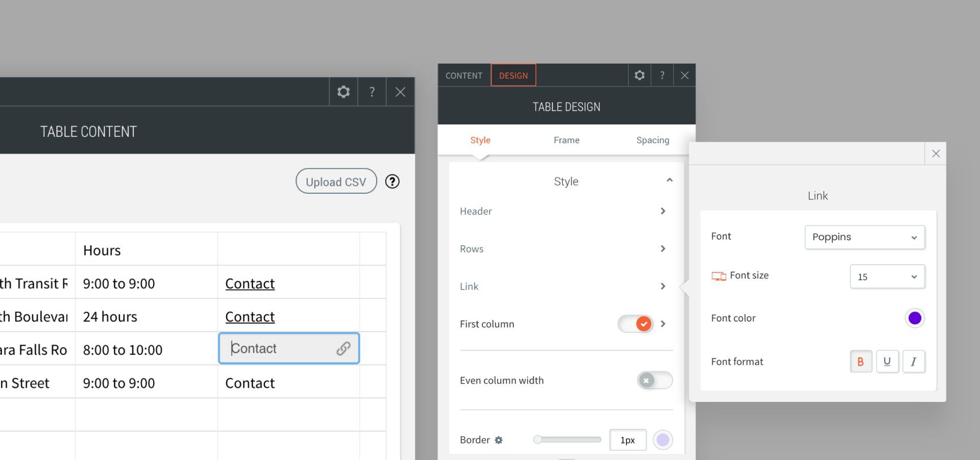
Task: Click the link chain icon in Contact cell
Action: pos(342,348)
